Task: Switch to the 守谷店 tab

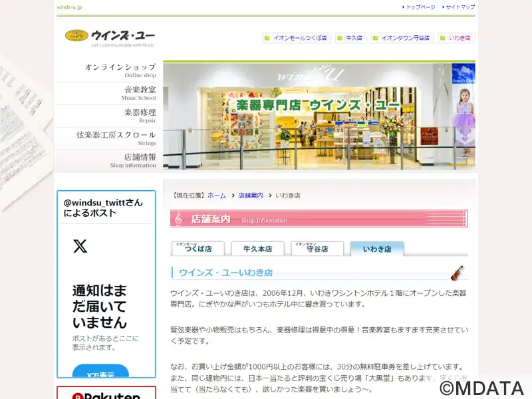Action: click(317, 249)
